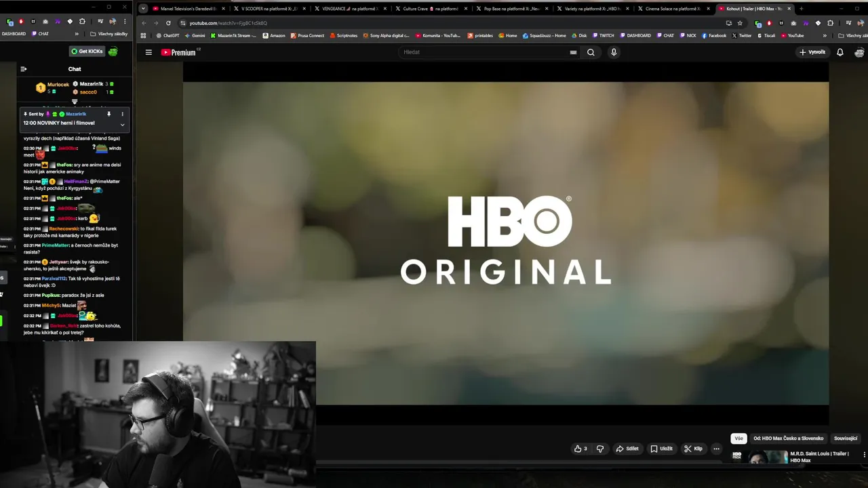Image resolution: width=868 pixels, height=488 pixels.
Task: Click username HellFmanZ in chat
Action: pyautogui.click(x=76, y=182)
